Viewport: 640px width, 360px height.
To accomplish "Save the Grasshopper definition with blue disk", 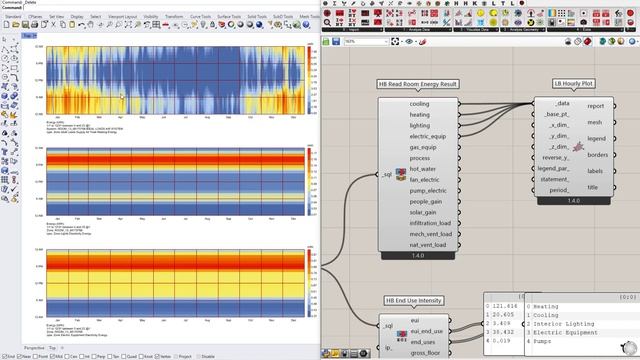I will (336, 42).
